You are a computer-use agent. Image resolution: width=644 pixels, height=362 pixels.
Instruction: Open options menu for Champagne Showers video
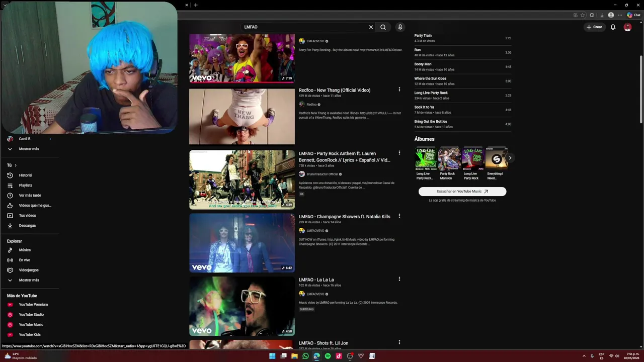click(x=399, y=216)
